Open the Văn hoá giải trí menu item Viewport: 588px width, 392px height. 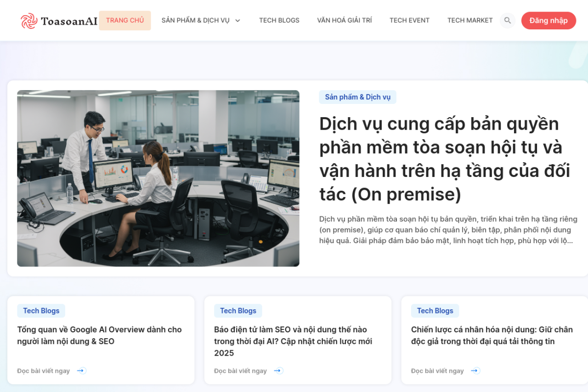coord(344,21)
